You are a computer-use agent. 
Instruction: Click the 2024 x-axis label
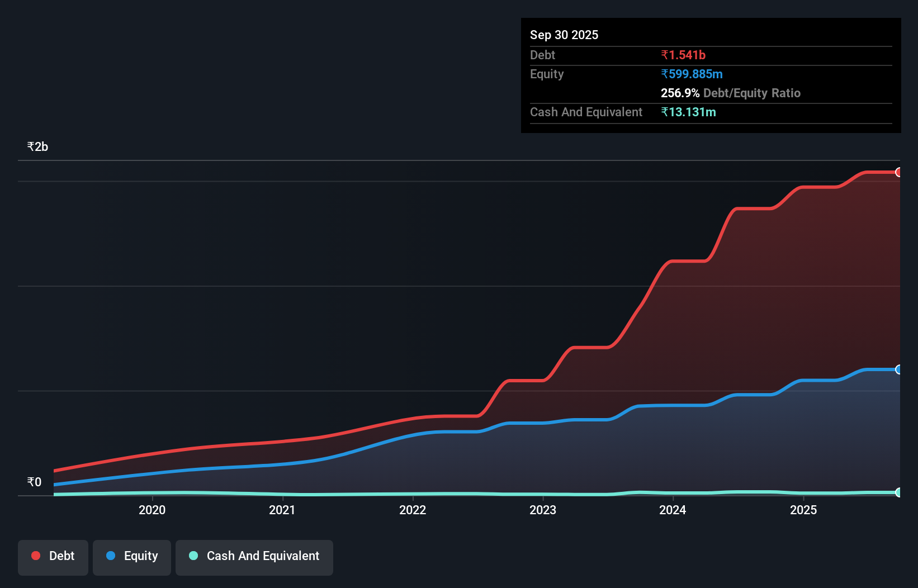pos(673,510)
